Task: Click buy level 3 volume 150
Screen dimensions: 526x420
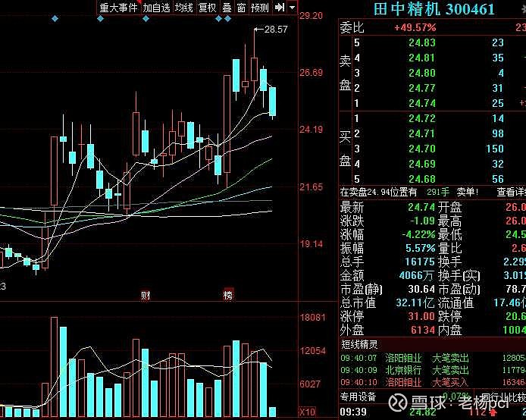Action: [x=495, y=149]
